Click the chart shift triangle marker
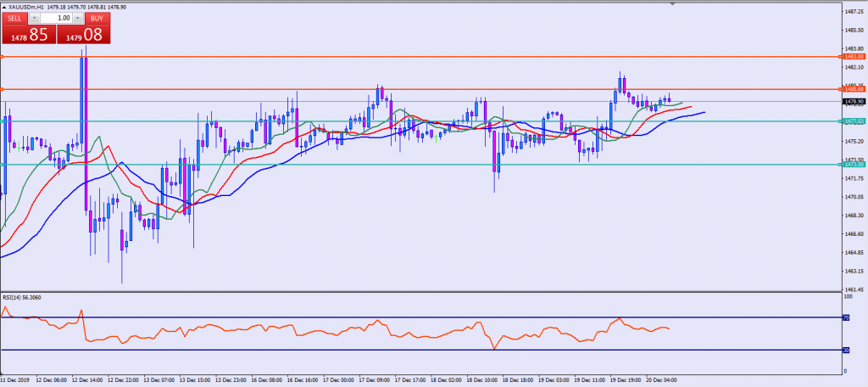The height and width of the screenshot is (387, 868). [x=672, y=3]
